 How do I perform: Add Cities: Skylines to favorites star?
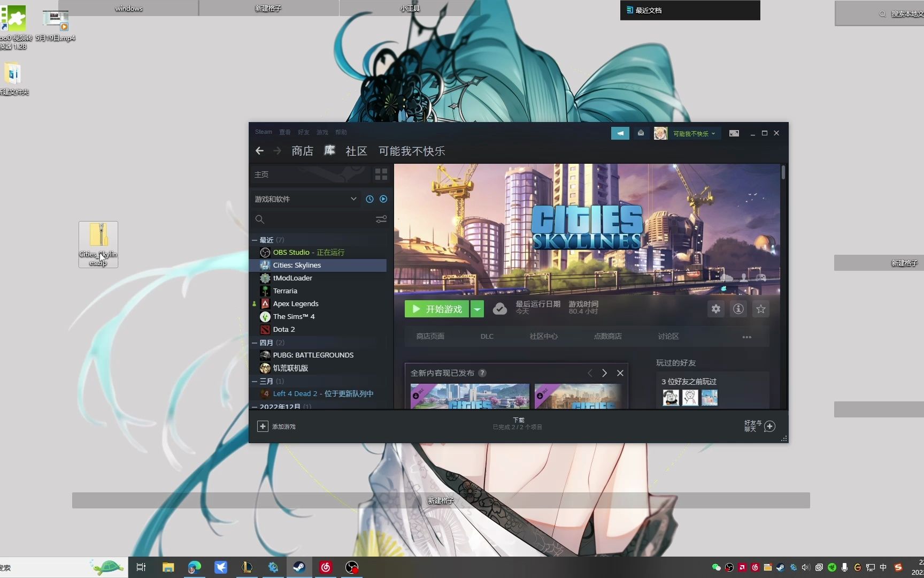(761, 309)
